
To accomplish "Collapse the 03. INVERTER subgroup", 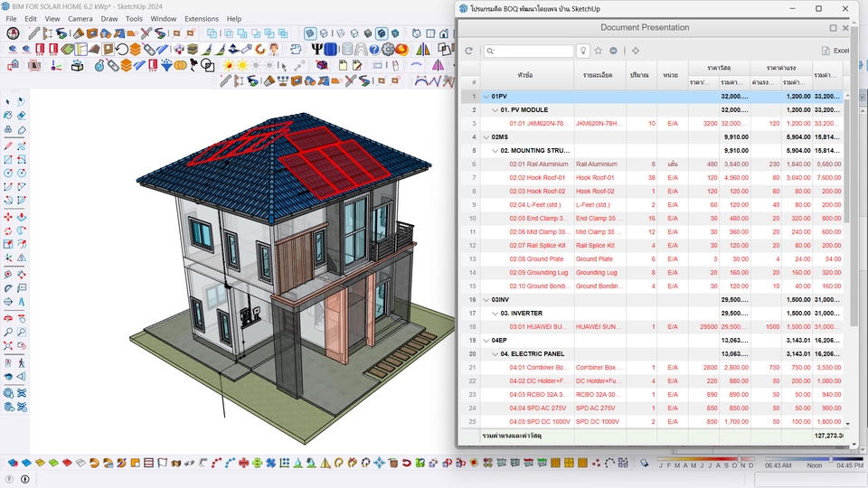I will tap(495, 314).
